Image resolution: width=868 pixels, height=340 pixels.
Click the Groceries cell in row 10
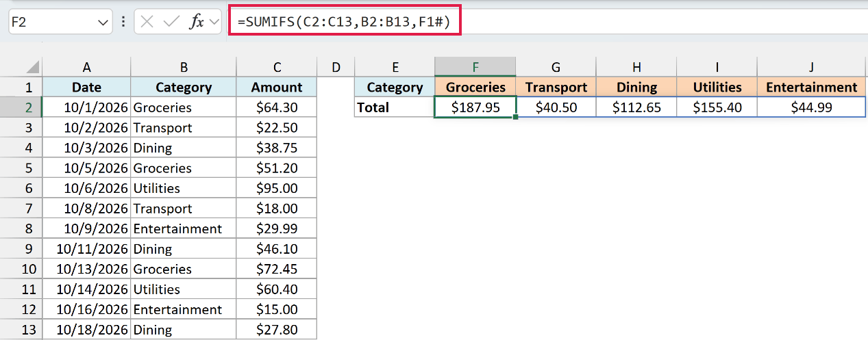coord(184,269)
